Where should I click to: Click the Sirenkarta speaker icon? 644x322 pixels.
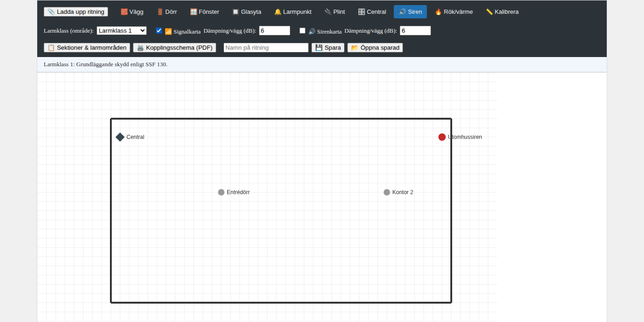pos(312,32)
